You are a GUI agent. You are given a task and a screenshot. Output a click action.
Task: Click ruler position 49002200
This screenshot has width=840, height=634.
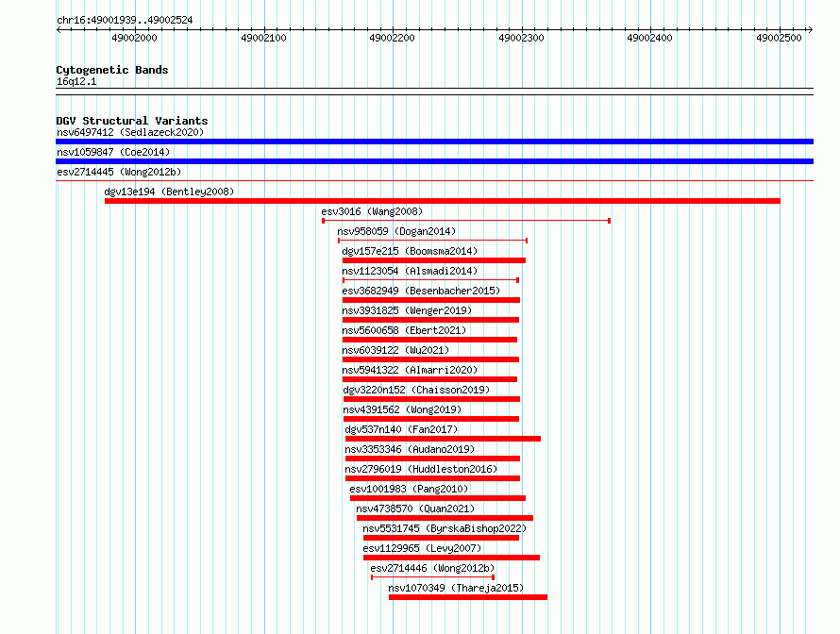(x=392, y=38)
